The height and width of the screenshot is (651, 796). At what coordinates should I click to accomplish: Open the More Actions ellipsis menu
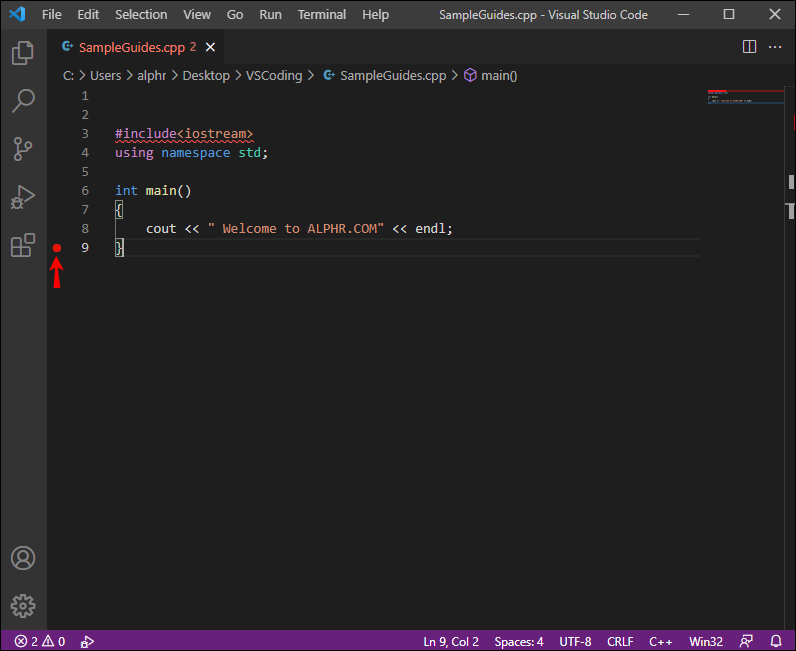pyautogui.click(x=775, y=47)
